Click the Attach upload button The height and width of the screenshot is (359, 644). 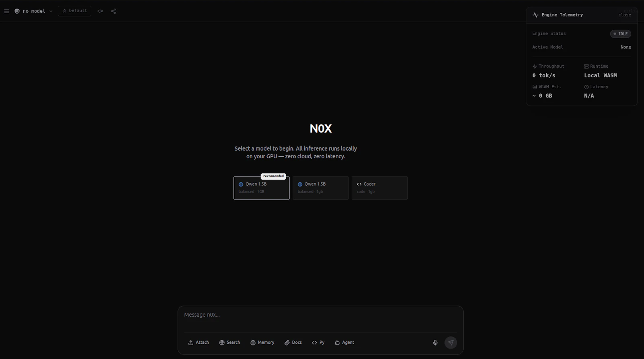[198, 342]
